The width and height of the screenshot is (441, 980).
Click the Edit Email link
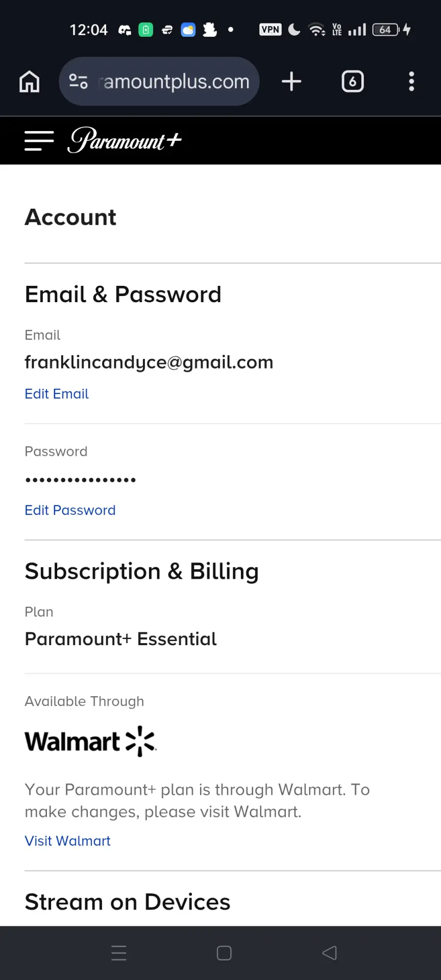point(57,394)
